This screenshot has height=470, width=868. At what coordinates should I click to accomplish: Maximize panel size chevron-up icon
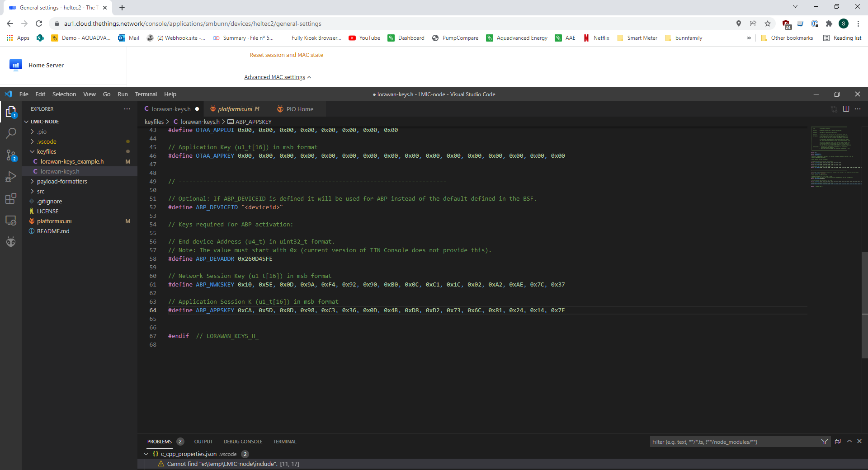coord(849,441)
